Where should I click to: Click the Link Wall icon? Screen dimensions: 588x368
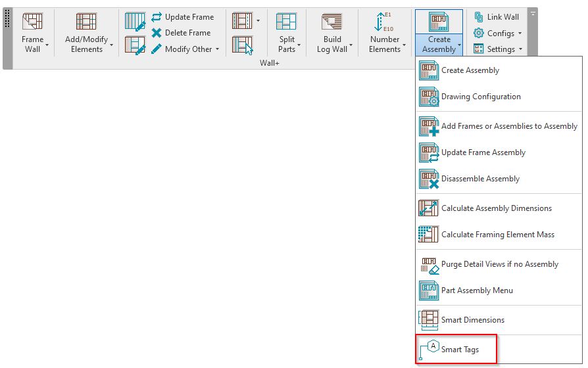point(479,17)
